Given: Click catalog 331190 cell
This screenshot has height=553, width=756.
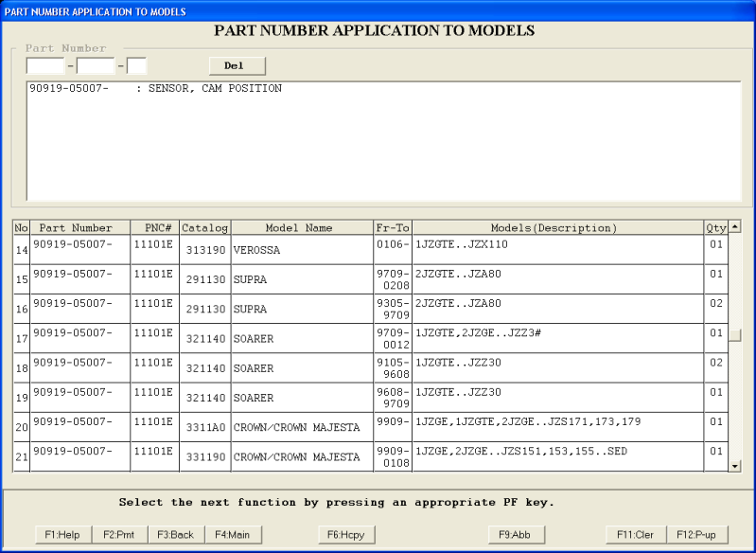Looking at the screenshot, I should pyautogui.click(x=205, y=456).
